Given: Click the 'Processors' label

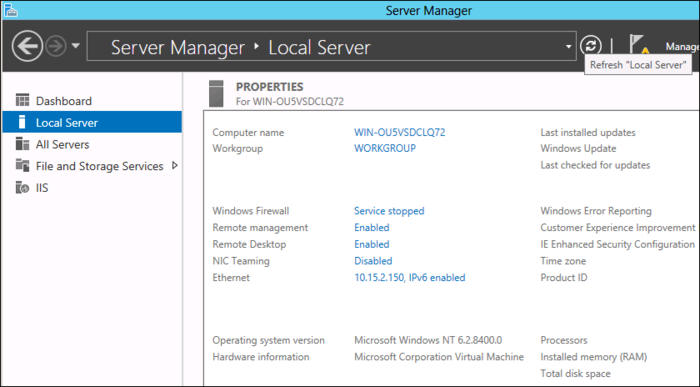Looking at the screenshot, I should (564, 340).
